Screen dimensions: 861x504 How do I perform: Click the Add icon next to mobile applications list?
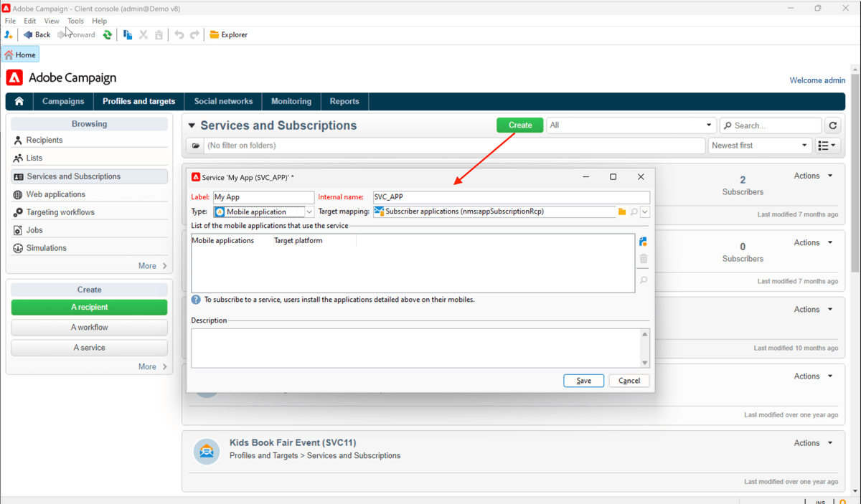click(x=643, y=241)
